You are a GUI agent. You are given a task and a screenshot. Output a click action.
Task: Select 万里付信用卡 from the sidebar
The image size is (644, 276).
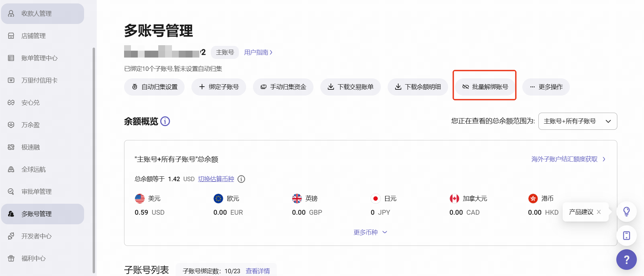[x=39, y=80]
